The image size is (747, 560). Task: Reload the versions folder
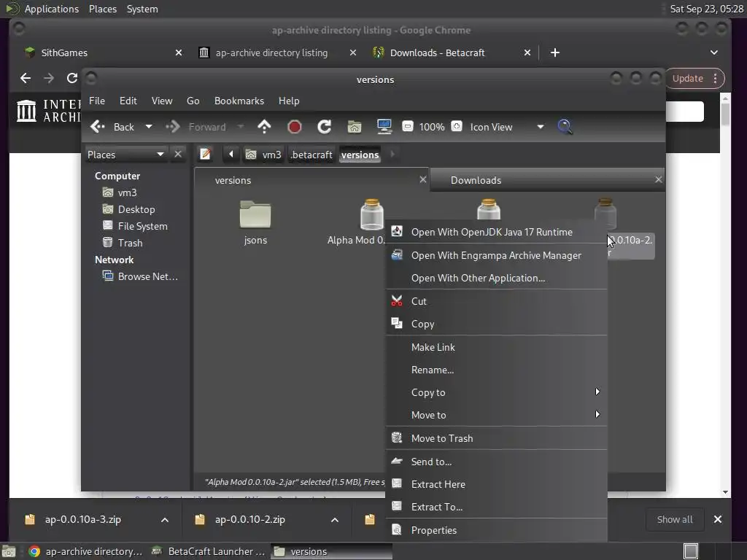pos(325,127)
